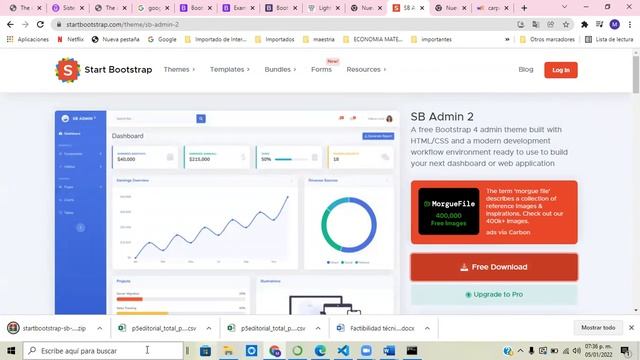This screenshot has height=360, width=640.
Task: Open the Blog link
Action: [x=526, y=69]
